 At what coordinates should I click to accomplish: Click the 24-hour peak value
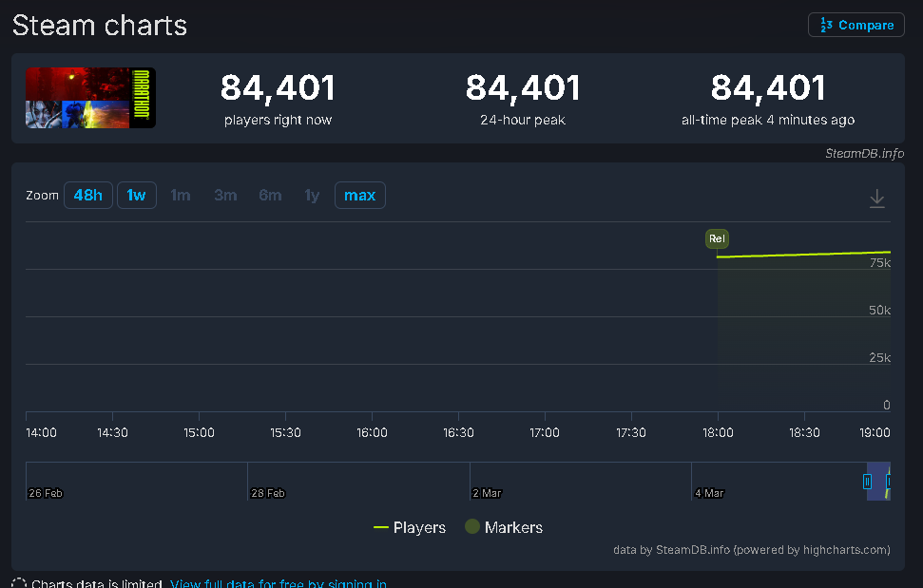[x=523, y=88]
